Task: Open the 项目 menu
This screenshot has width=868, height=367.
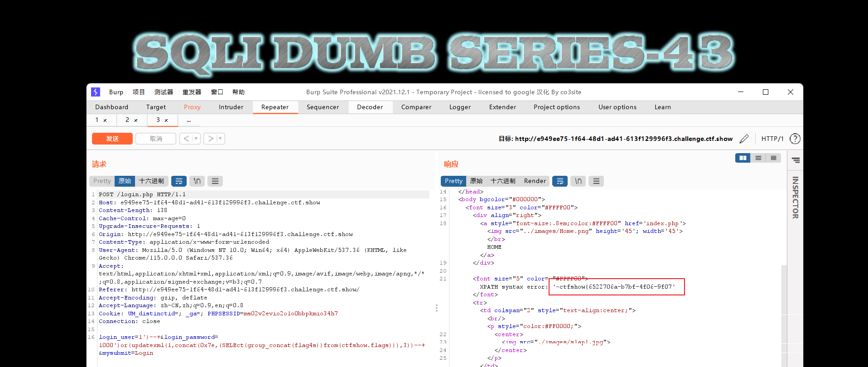Action: 139,92
